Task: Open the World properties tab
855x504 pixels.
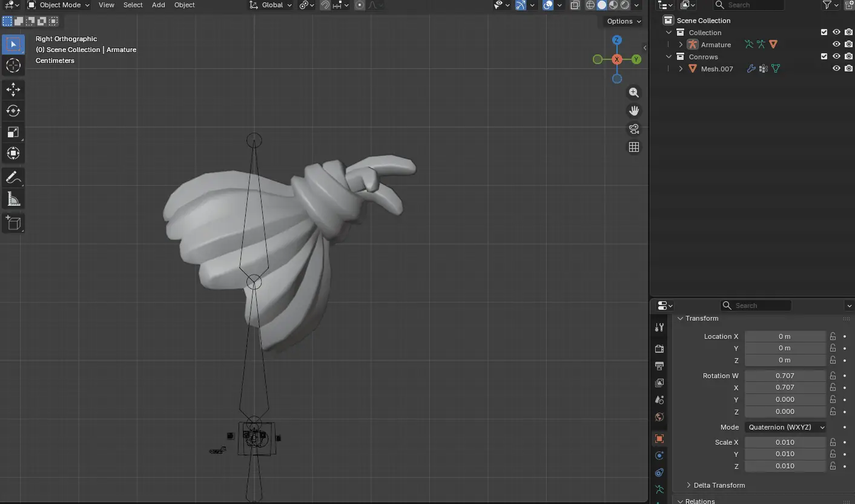Action: click(x=659, y=417)
